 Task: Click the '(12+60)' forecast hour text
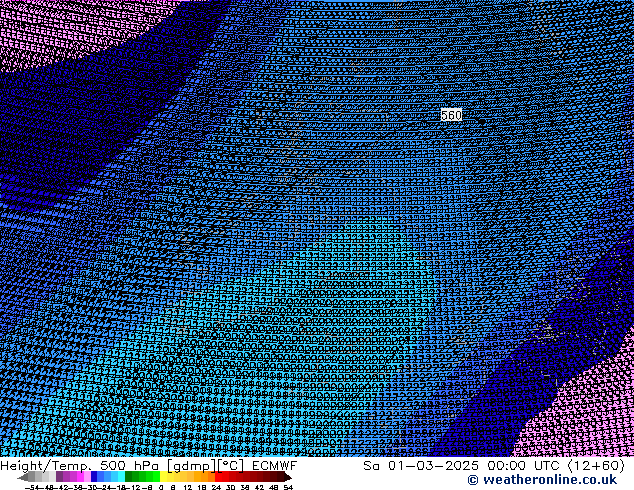tap(596, 465)
